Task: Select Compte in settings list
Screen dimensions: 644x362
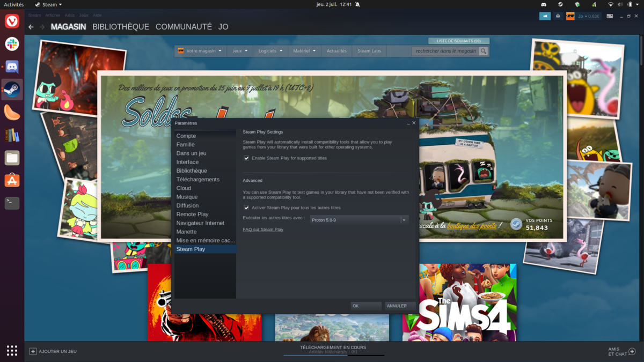Action: tap(205, 136)
